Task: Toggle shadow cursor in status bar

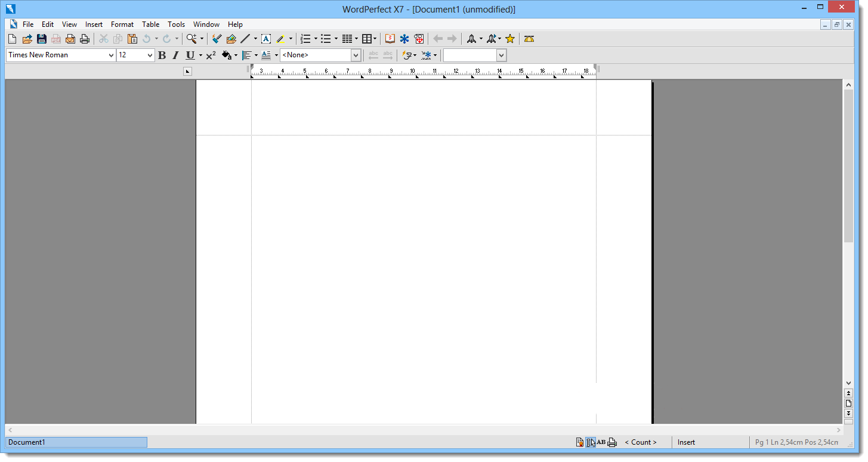Action: coord(591,442)
